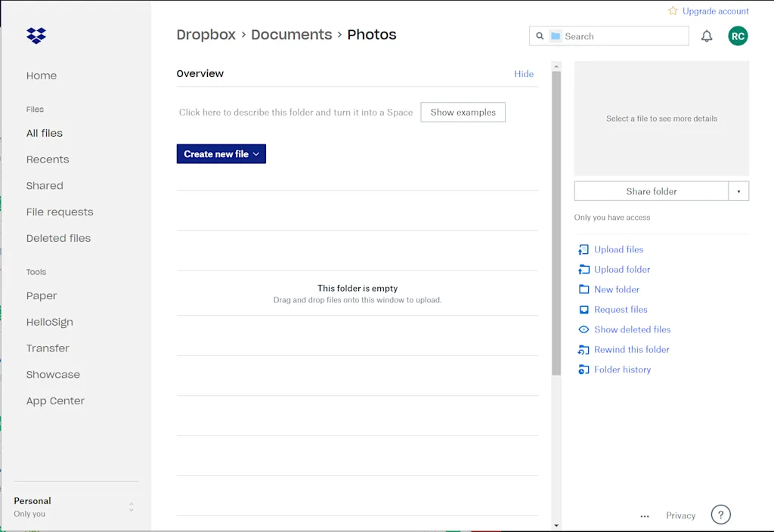Open All files in the sidebar
Screen dimensions: 774x532
coord(45,133)
